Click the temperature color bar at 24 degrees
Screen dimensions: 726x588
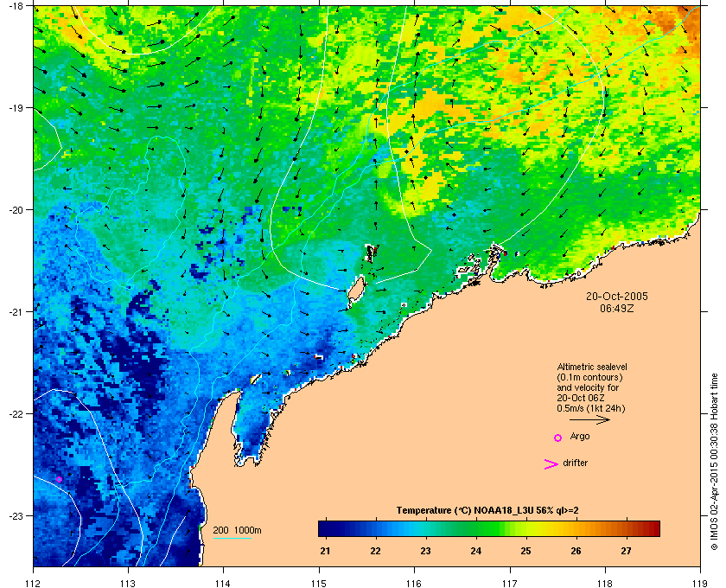pos(476,528)
